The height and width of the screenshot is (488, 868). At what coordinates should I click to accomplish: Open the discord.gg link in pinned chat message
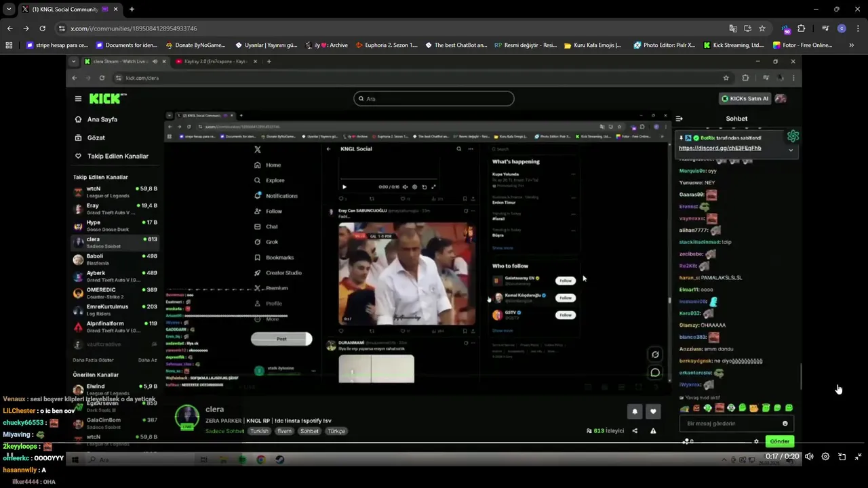719,148
